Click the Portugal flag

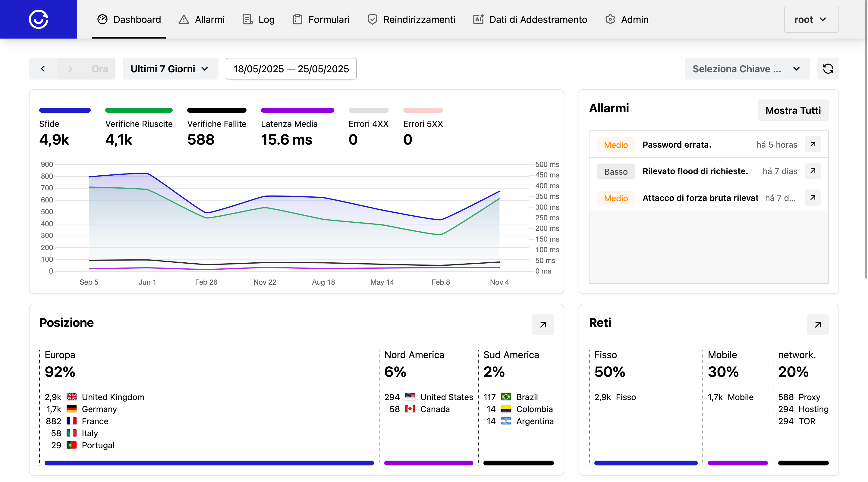(x=72, y=445)
